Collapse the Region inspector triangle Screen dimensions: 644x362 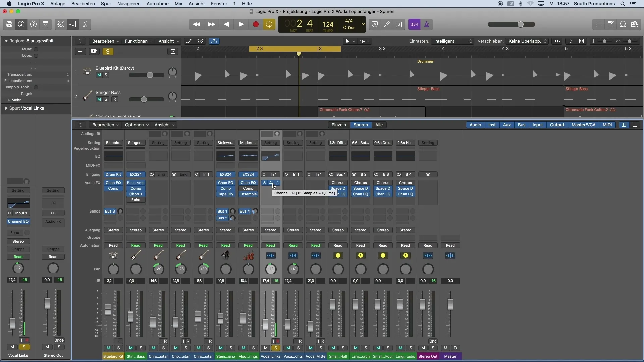click(6, 41)
